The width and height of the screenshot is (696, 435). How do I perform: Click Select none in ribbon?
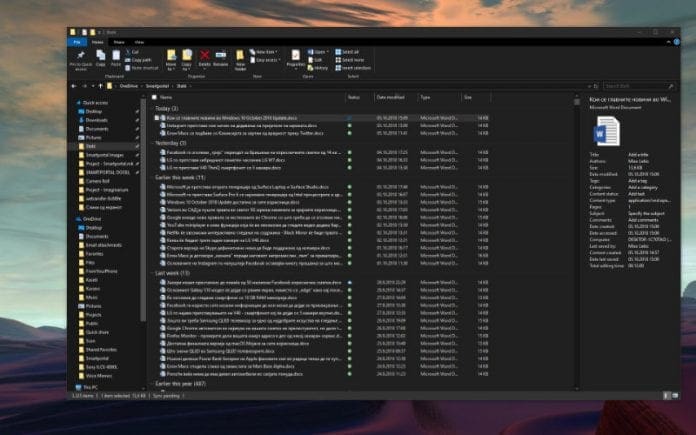(x=350, y=60)
